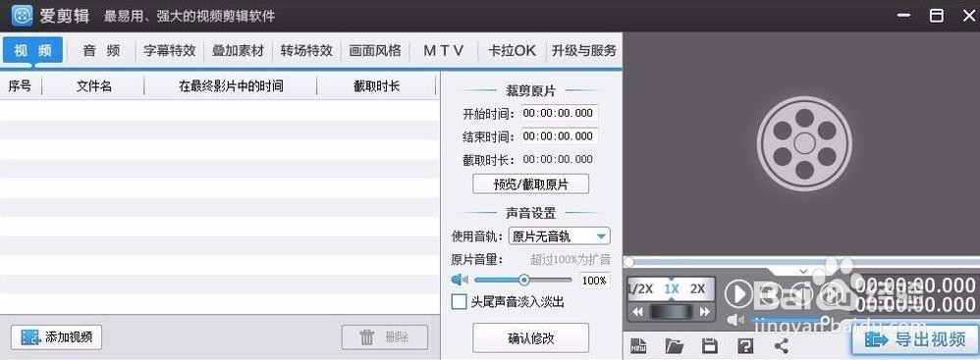Rewind using the double left arrow

coord(637,311)
